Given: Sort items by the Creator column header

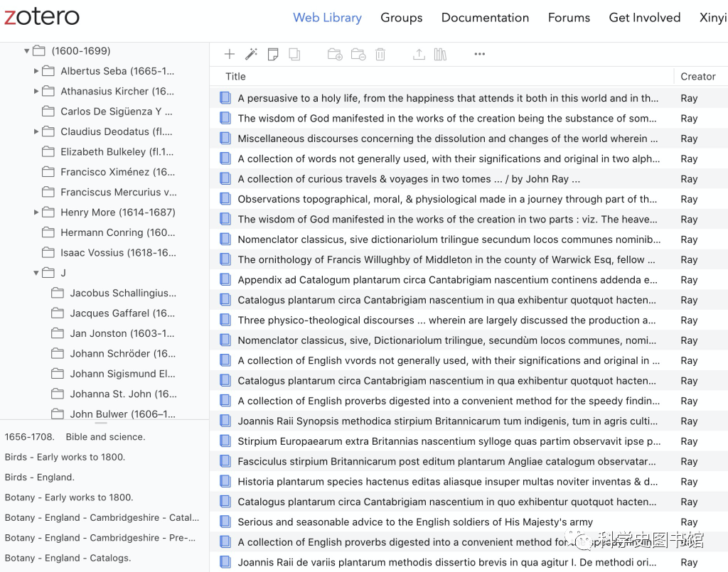Looking at the screenshot, I should pos(698,77).
